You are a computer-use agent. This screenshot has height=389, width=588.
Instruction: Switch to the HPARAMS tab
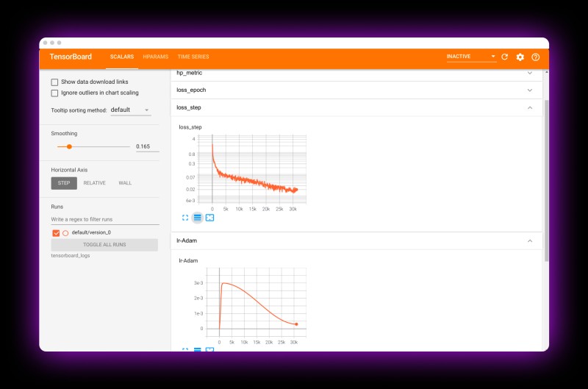click(x=156, y=57)
